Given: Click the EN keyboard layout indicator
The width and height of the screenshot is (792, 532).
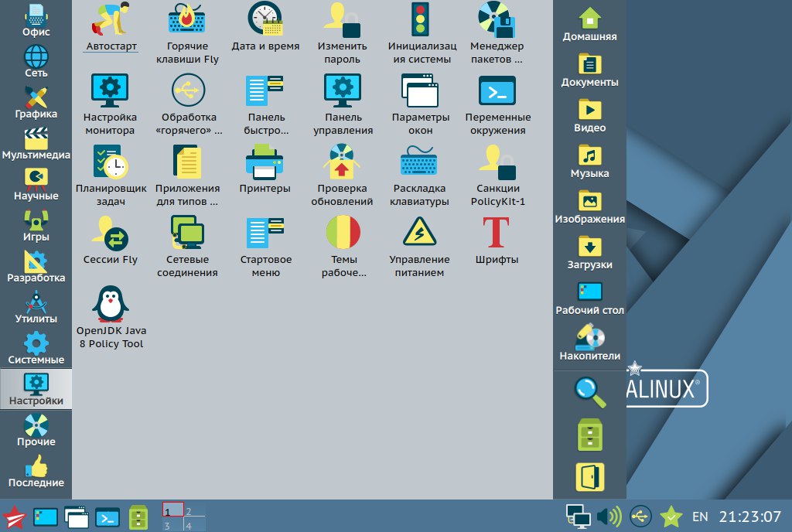Looking at the screenshot, I should tap(700, 517).
